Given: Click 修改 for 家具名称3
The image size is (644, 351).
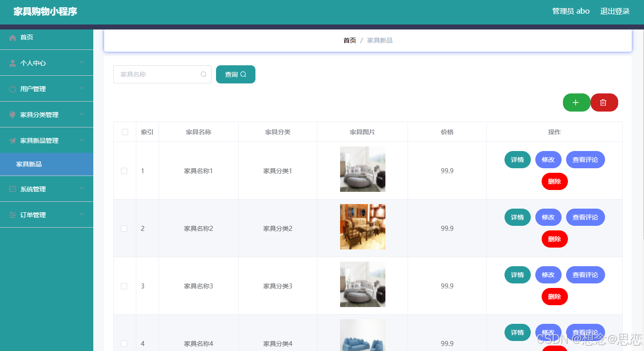Looking at the screenshot, I should [548, 275].
